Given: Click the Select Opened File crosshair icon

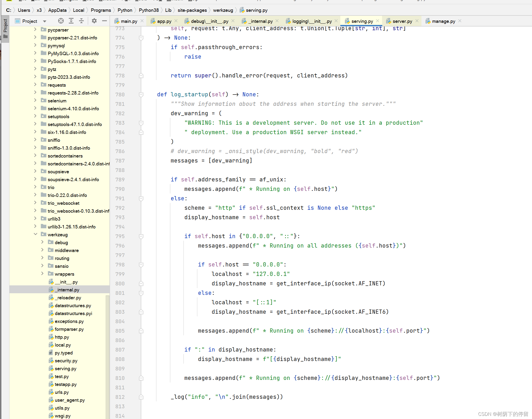Looking at the screenshot, I should (x=61, y=21).
